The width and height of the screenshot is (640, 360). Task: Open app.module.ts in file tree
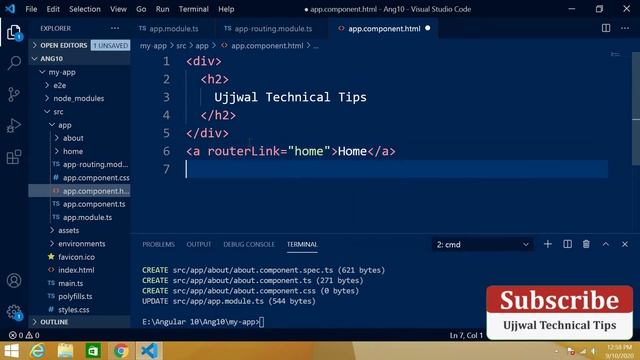tap(80, 217)
